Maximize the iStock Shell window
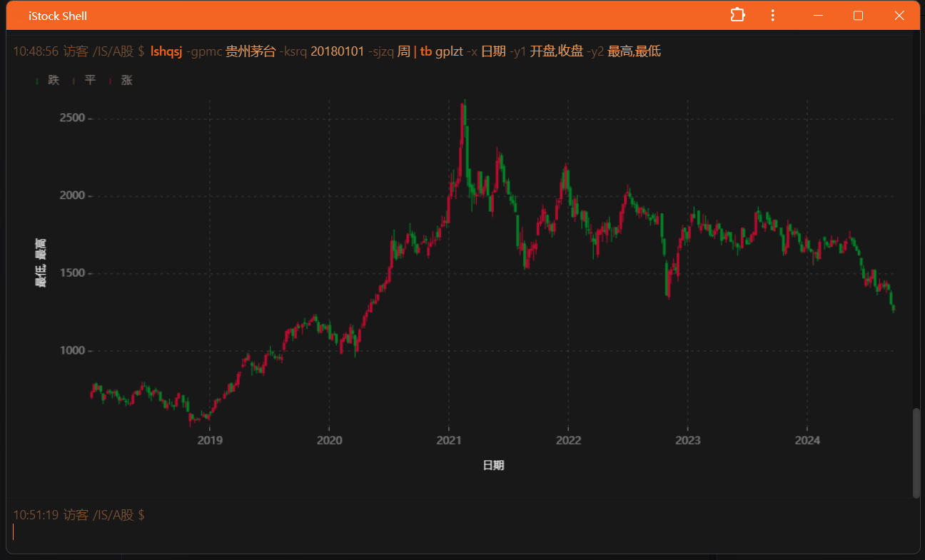Image resolution: width=925 pixels, height=560 pixels. pyautogui.click(x=859, y=15)
